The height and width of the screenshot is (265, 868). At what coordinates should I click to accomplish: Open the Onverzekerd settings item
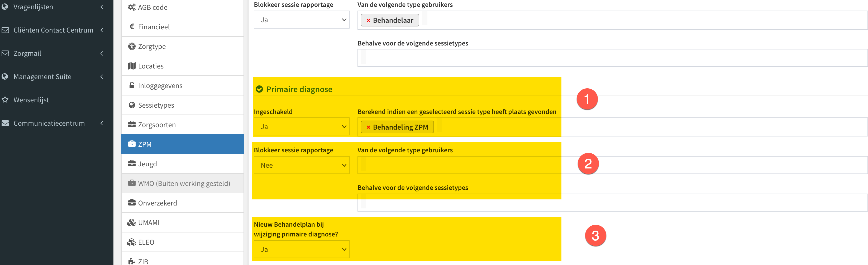pos(183,203)
